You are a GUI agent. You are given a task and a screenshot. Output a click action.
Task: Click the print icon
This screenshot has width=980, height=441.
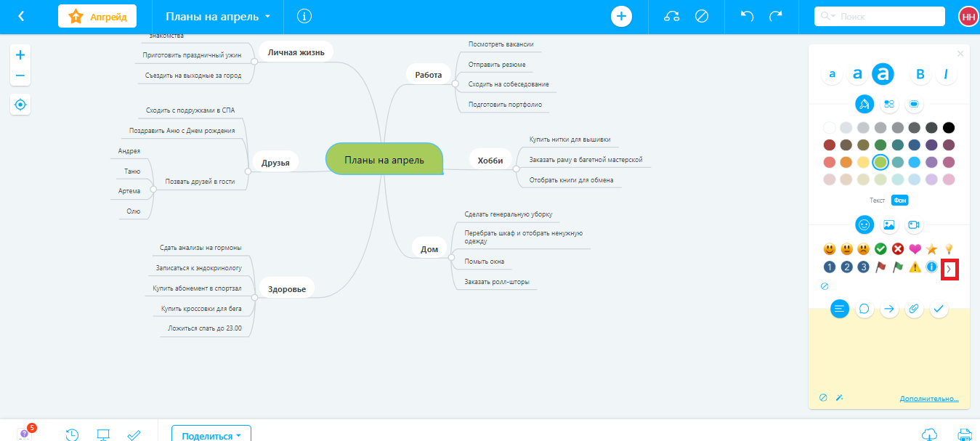[965, 434]
